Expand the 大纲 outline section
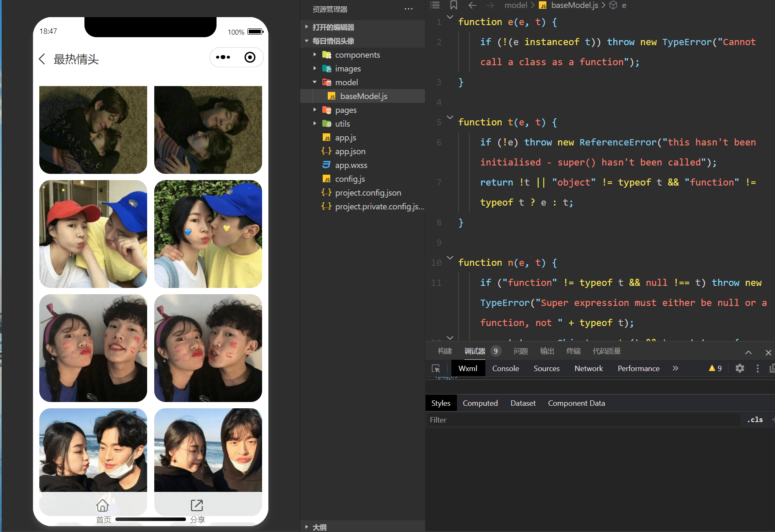Screen dimensions: 775x532 319,527
